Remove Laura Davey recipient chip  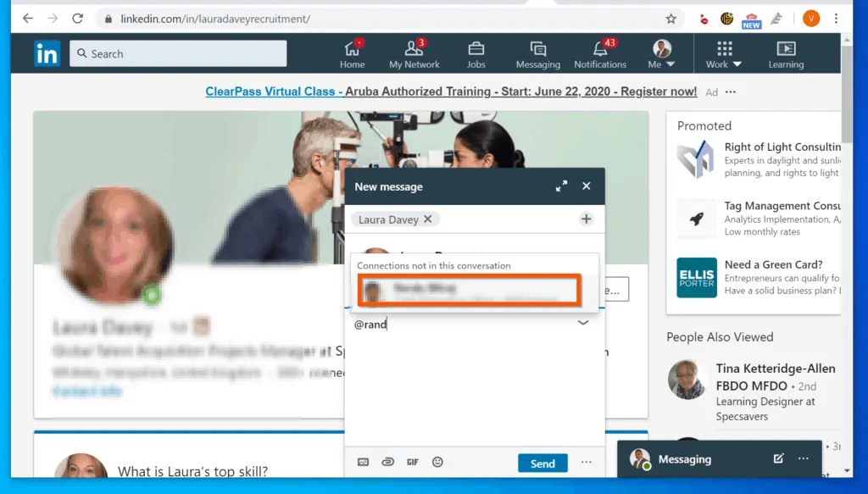click(428, 219)
